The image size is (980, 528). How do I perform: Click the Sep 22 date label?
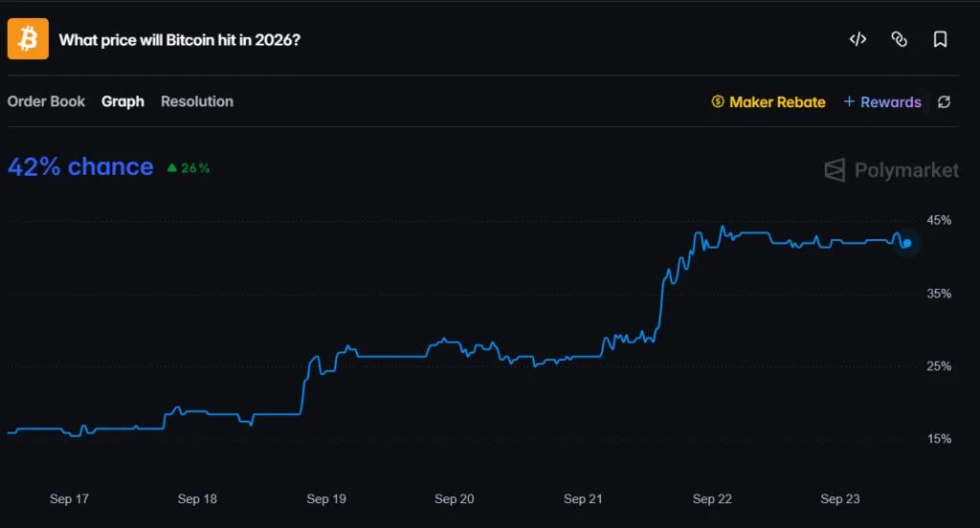(712, 498)
